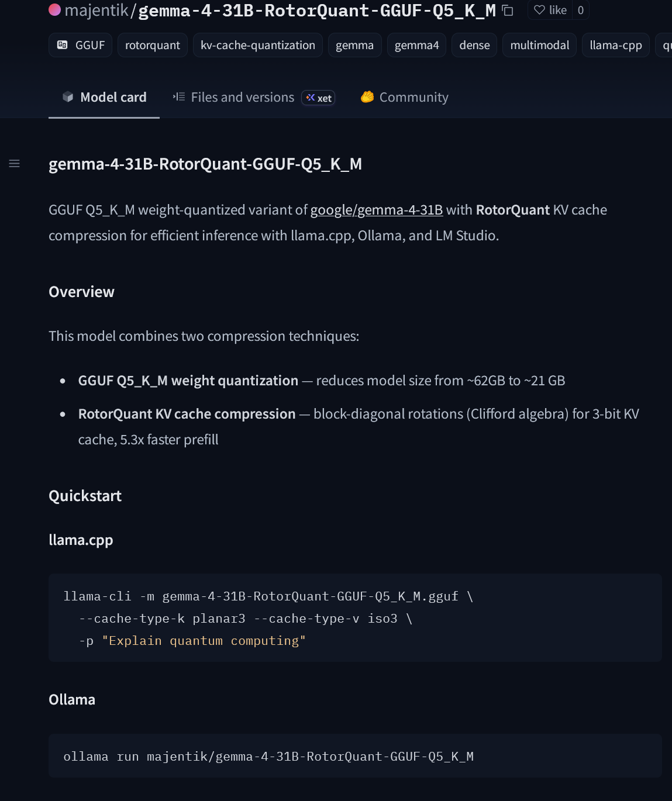Click the ollama run command code block

(355, 756)
